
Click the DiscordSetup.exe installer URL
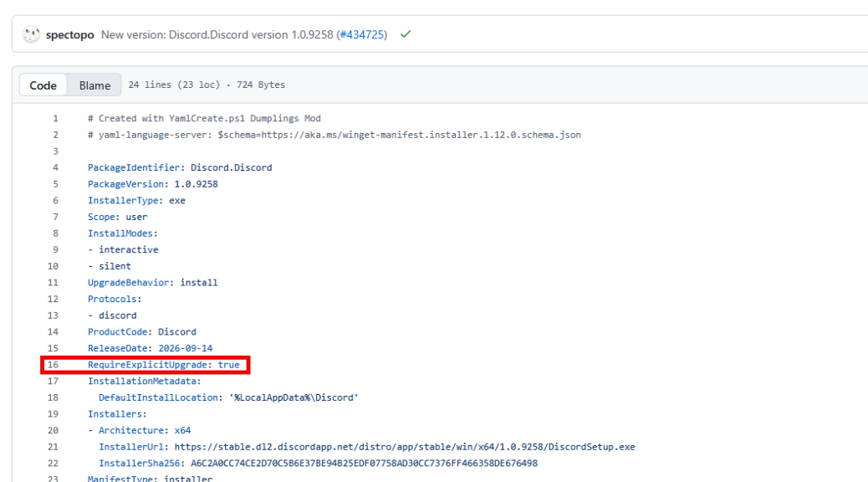click(405, 447)
